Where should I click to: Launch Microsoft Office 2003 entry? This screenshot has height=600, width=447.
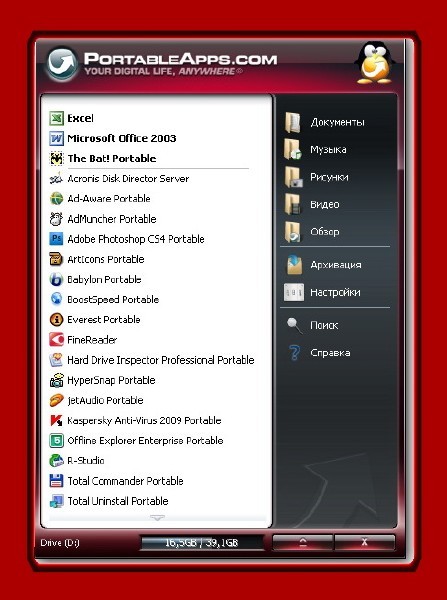113,139
